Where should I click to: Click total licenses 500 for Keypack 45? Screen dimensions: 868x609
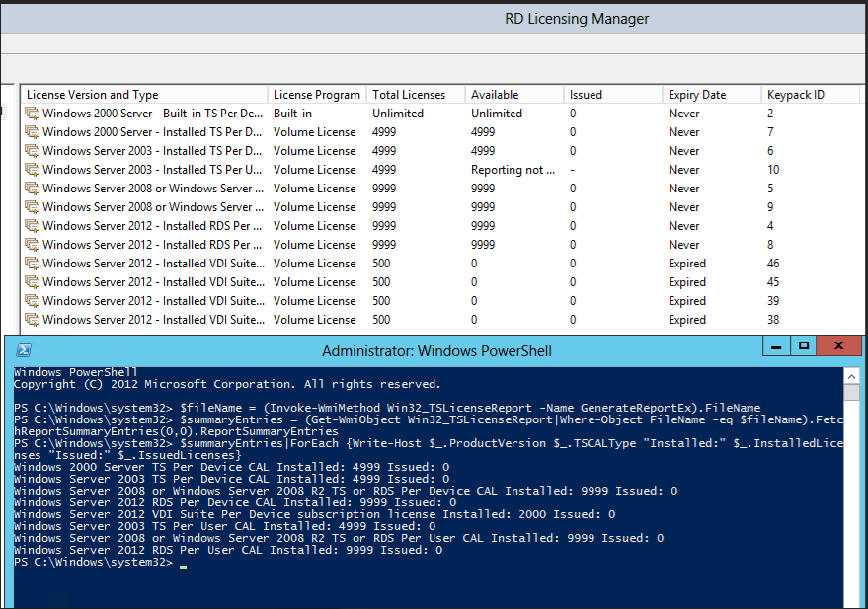(381, 282)
